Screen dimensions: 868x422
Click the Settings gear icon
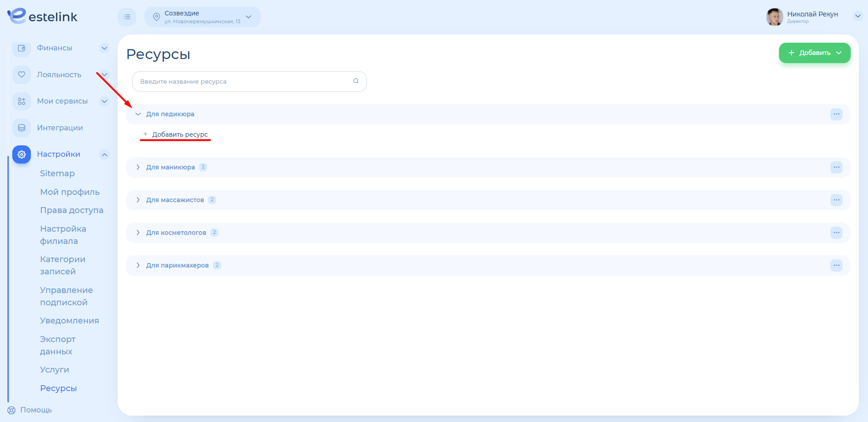click(x=21, y=154)
